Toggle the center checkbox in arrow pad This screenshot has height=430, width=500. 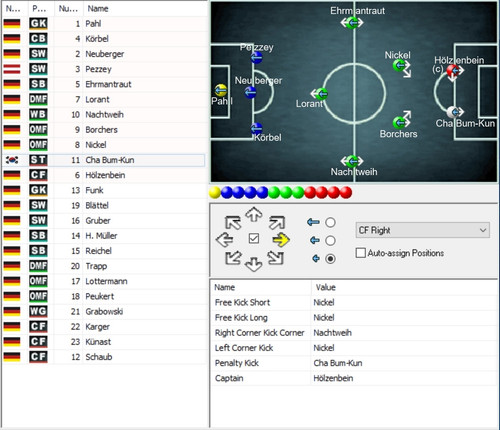(x=254, y=239)
